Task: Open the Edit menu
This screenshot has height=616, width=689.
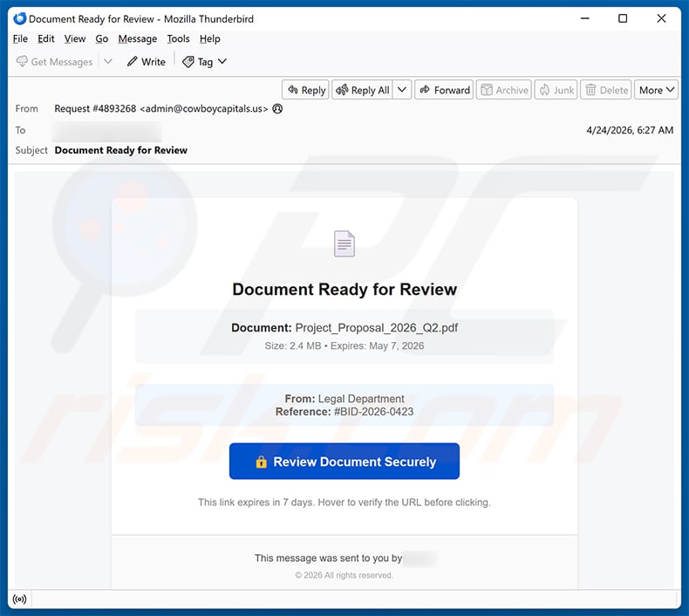Action: click(45, 38)
